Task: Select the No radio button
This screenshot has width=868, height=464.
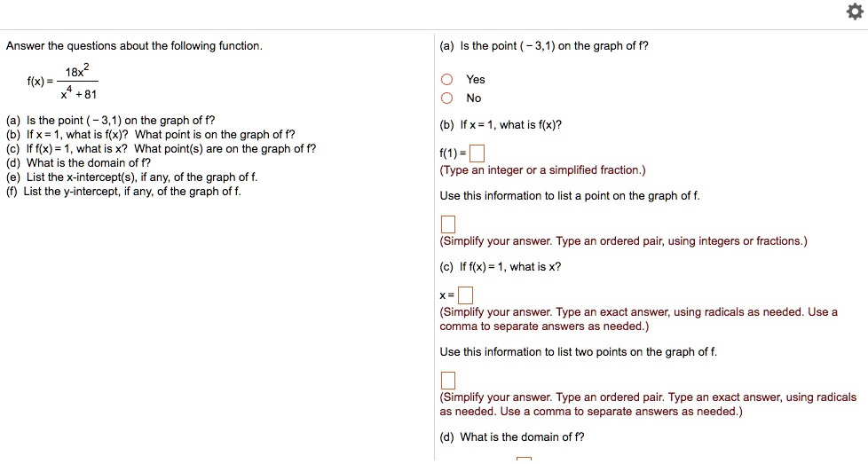Action: (x=446, y=98)
